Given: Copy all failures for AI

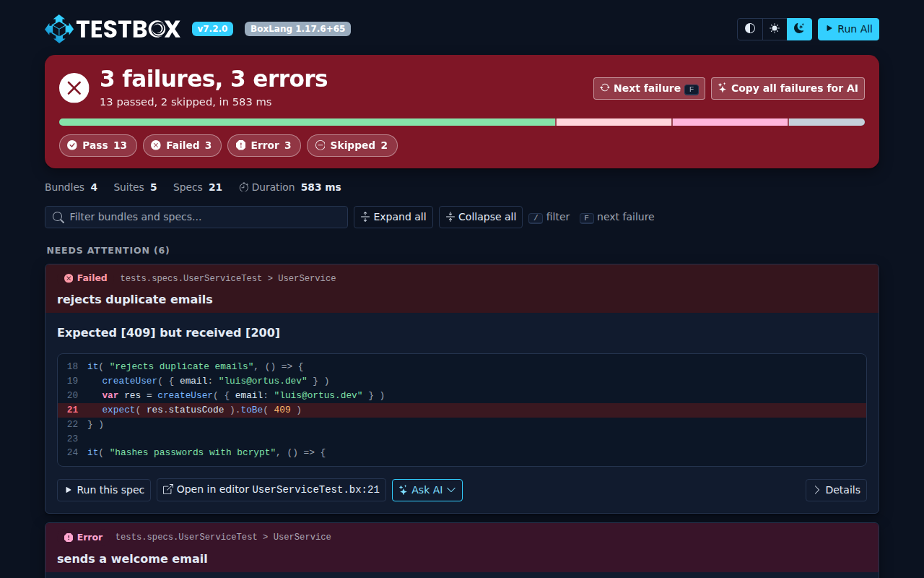Looking at the screenshot, I should [788, 88].
